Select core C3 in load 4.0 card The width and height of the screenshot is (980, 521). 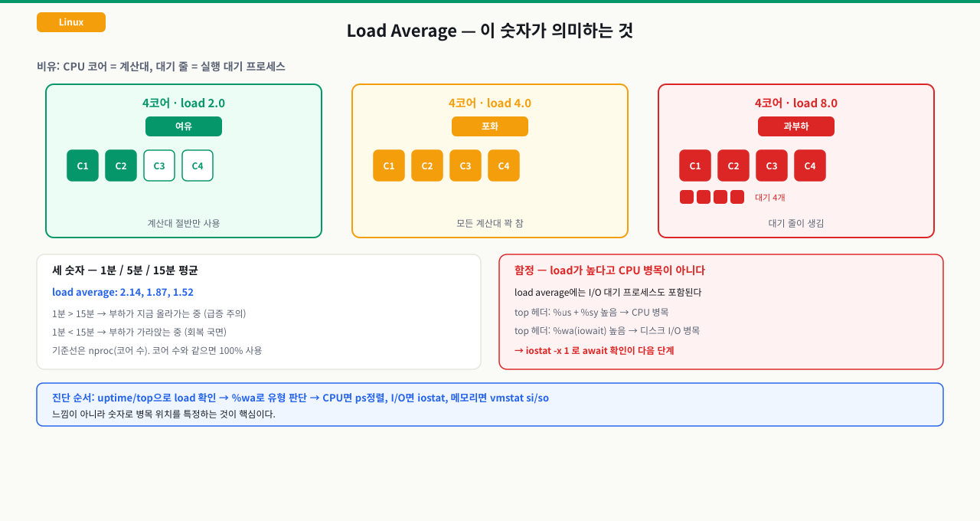click(x=465, y=165)
